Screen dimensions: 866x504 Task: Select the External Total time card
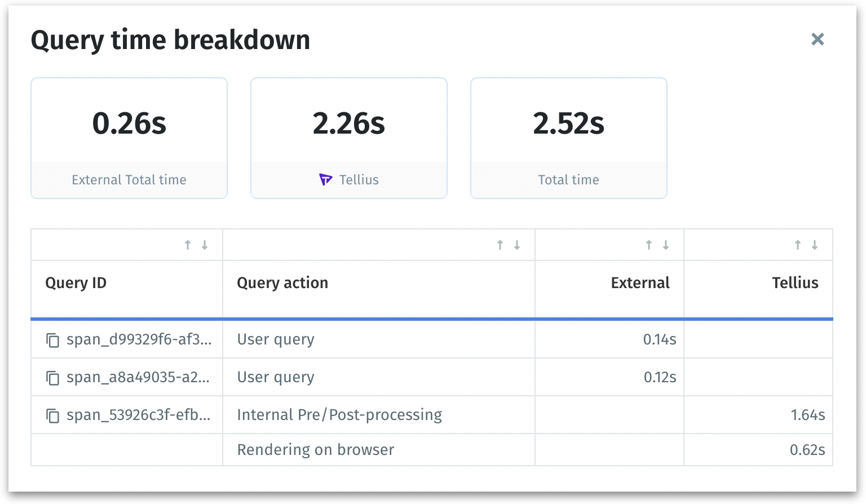(129, 138)
